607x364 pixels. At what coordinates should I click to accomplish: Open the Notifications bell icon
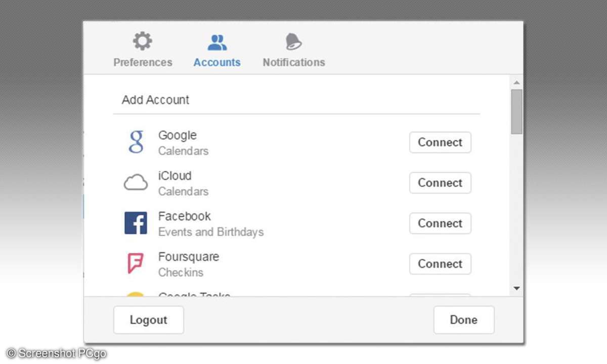tap(293, 41)
